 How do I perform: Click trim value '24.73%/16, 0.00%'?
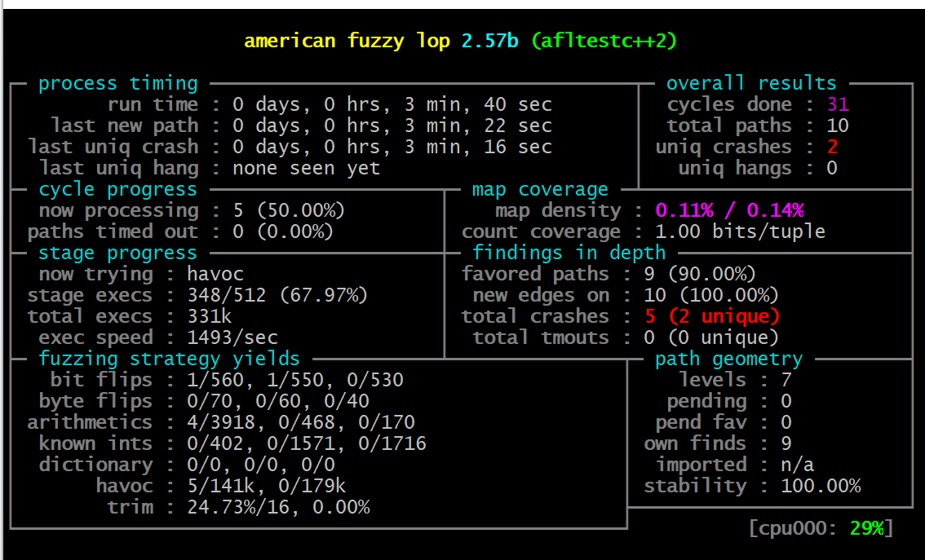(x=278, y=508)
